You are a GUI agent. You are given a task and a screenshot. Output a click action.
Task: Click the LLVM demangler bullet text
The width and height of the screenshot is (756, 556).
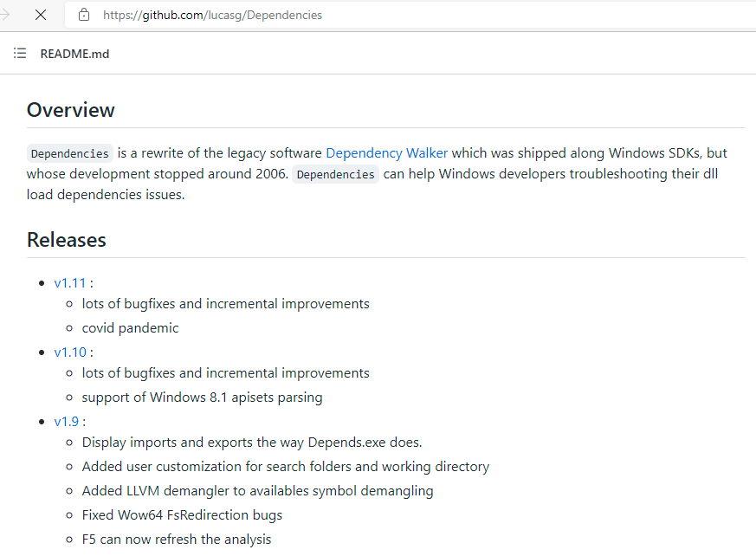coord(257,490)
